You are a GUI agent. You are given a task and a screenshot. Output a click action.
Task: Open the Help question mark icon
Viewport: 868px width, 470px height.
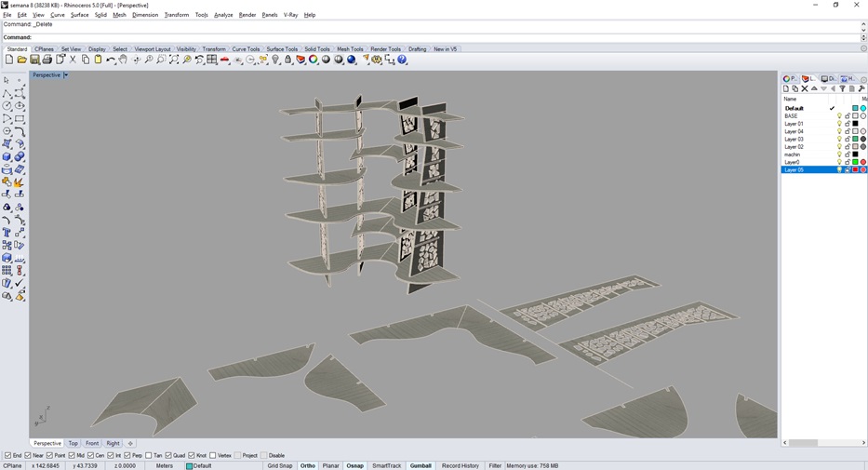(x=402, y=60)
